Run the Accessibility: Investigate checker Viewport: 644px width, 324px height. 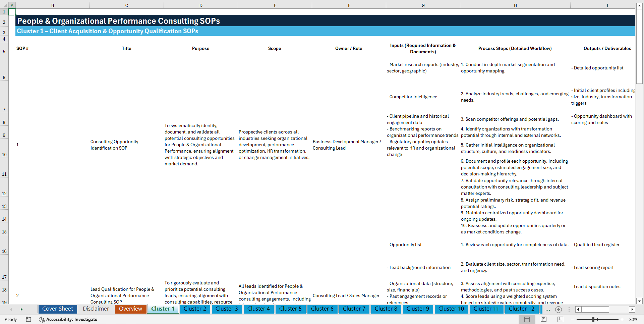click(x=68, y=319)
